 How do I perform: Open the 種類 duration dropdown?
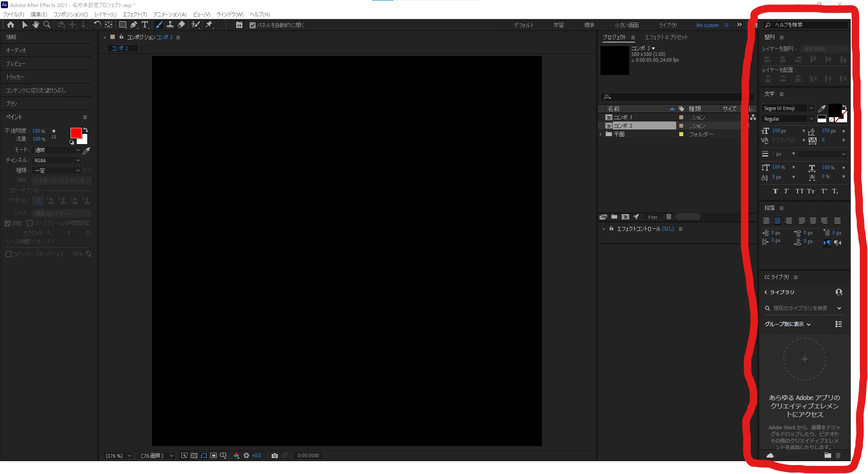pos(57,171)
